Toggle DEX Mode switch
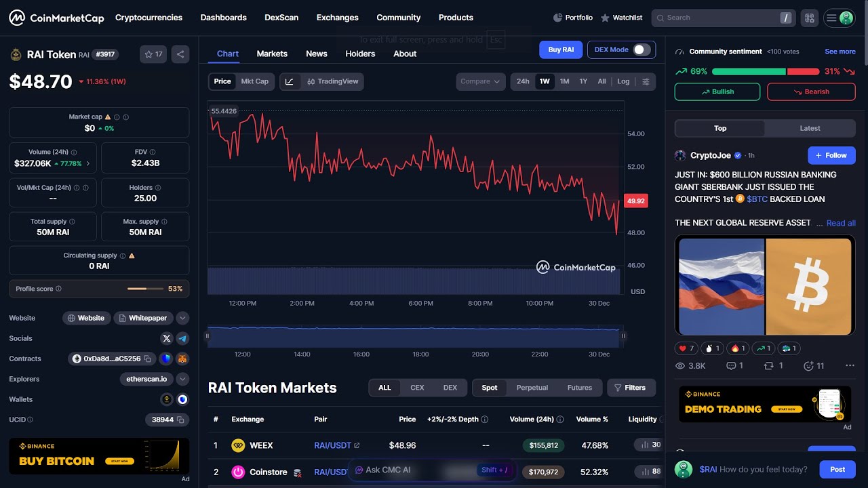This screenshot has height=488, width=868. pyautogui.click(x=642, y=49)
